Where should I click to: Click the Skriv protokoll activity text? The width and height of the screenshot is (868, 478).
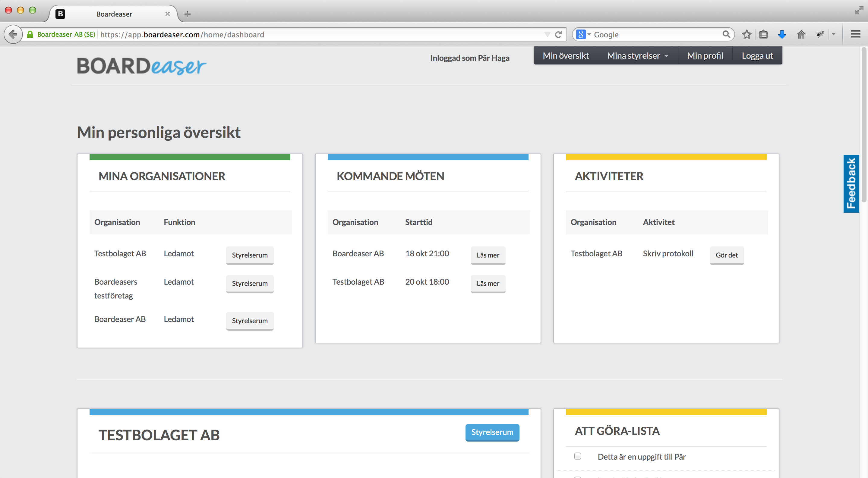[668, 254]
